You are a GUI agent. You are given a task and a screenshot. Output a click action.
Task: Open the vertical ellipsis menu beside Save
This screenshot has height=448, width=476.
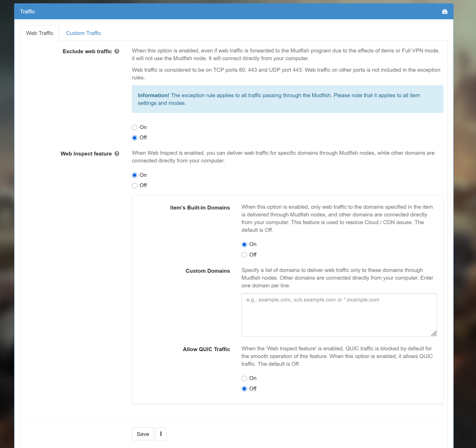click(161, 434)
